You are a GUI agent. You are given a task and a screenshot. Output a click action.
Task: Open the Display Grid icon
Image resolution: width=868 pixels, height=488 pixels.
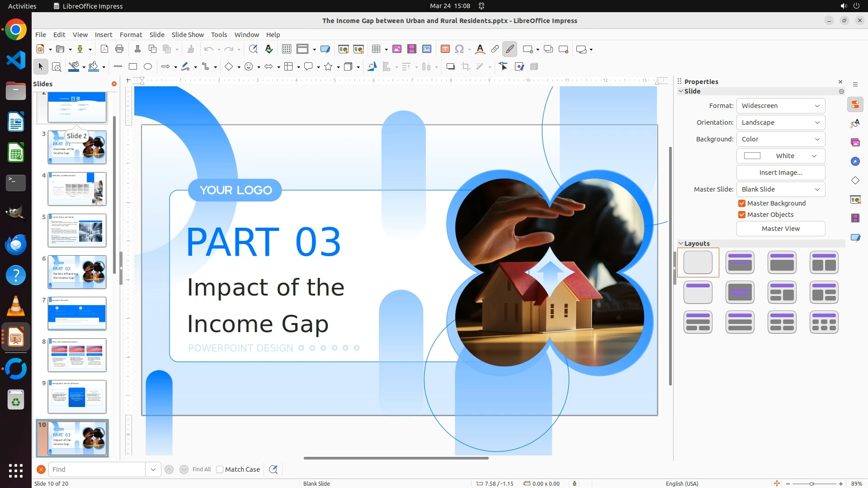tap(286, 49)
